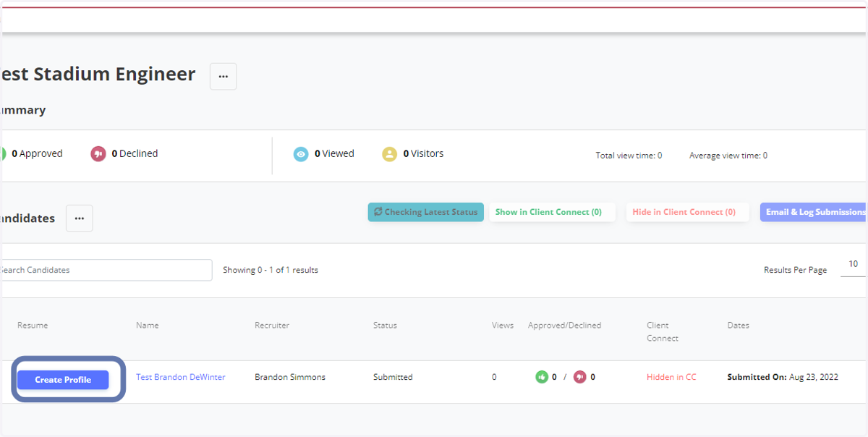
Task: Click the Create Profile button
Action: (63, 380)
